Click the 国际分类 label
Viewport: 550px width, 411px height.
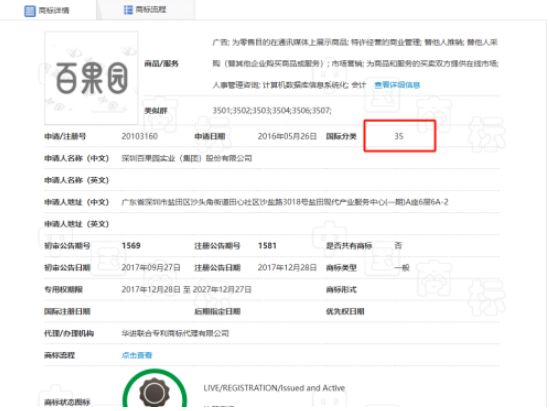coord(341,136)
